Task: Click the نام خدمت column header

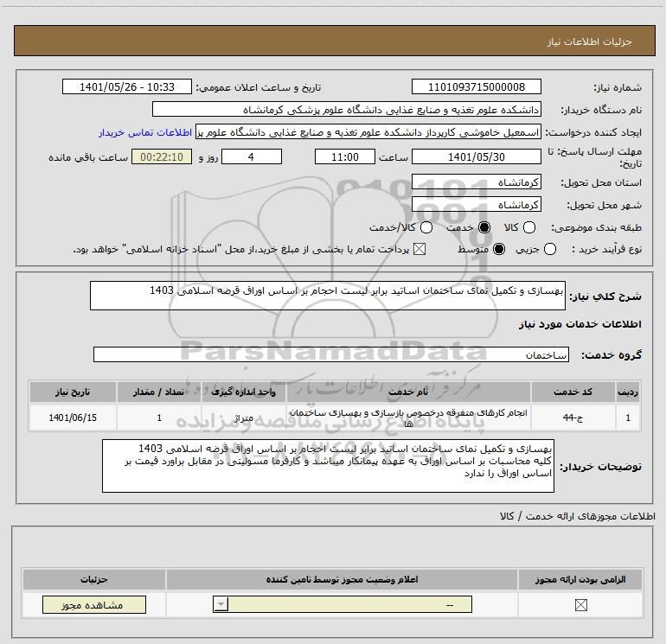Action: pos(407,392)
